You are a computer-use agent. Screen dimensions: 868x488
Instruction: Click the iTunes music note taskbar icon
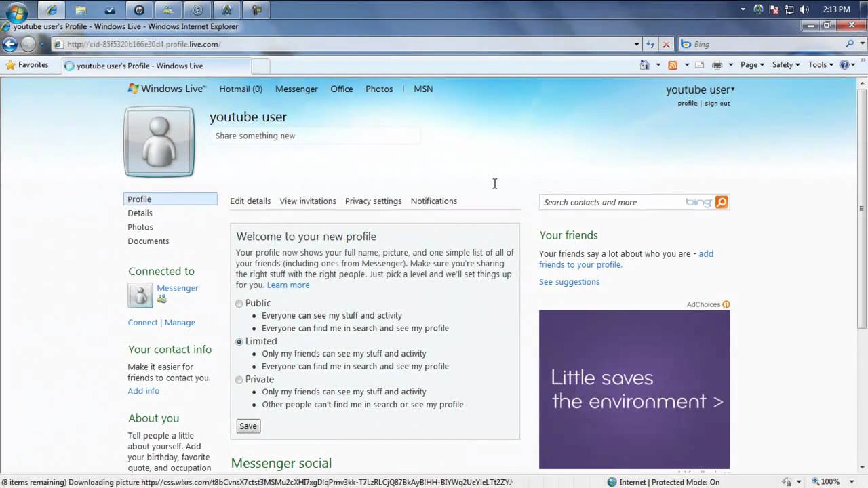point(197,10)
